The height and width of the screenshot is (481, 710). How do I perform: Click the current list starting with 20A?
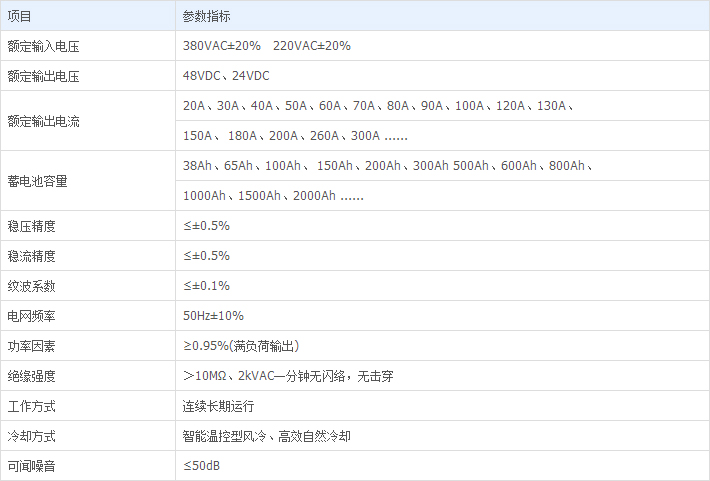pos(378,106)
